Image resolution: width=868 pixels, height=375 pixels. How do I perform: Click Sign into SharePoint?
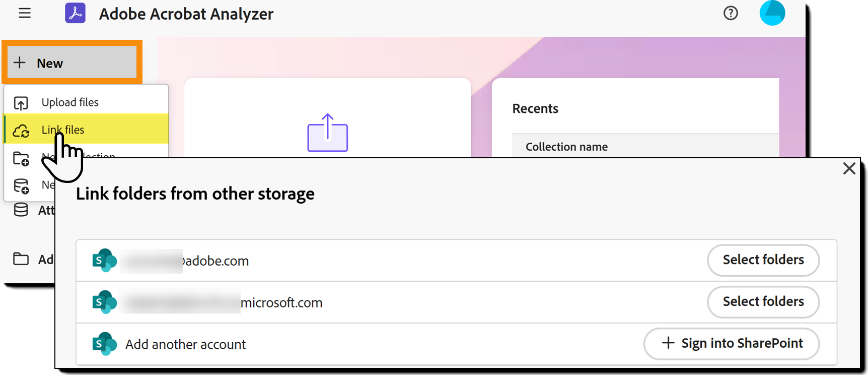[x=731, y=343]
